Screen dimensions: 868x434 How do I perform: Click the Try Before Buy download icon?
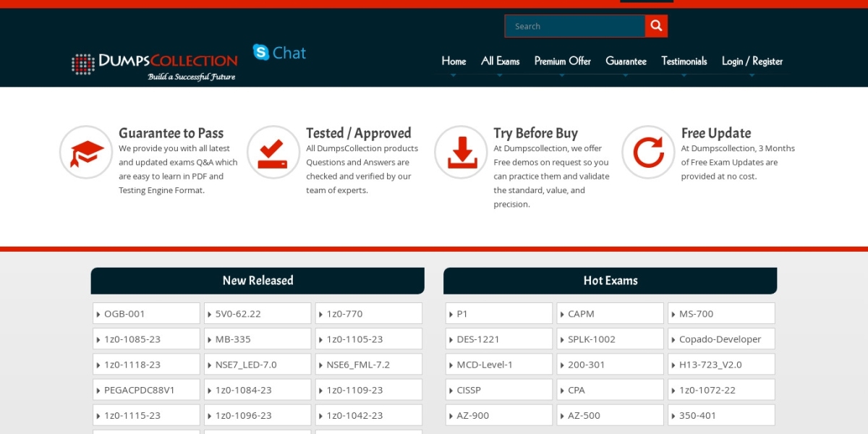click(x=461, y=153)
